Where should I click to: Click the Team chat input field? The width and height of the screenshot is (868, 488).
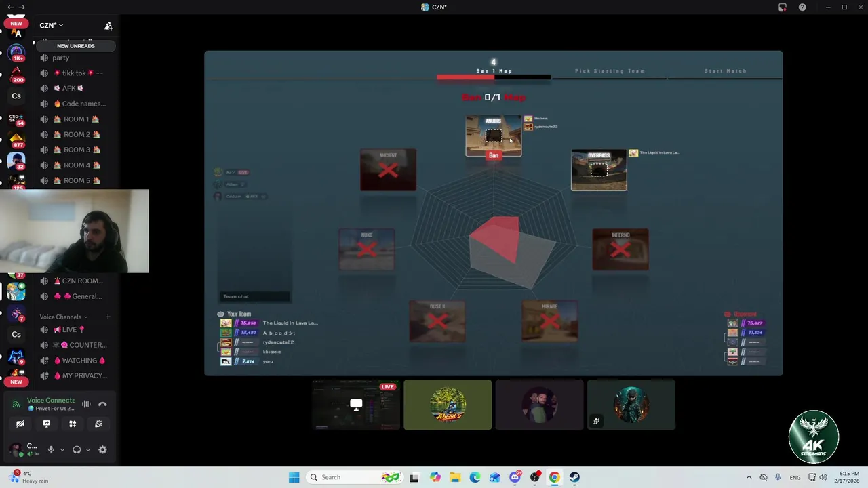[x=254, y=296]
